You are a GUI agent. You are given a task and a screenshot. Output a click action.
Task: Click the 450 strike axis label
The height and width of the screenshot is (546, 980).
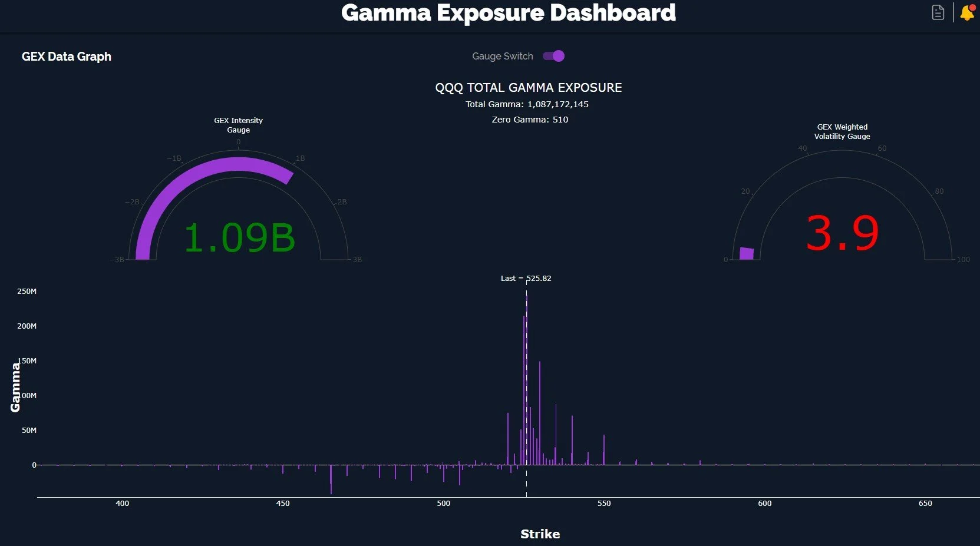click(283, 504)
